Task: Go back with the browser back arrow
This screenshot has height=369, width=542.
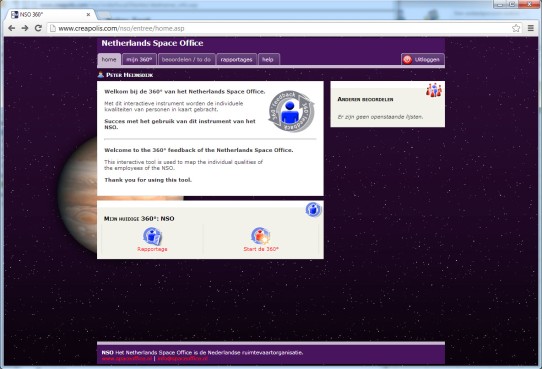Action: 11,28
